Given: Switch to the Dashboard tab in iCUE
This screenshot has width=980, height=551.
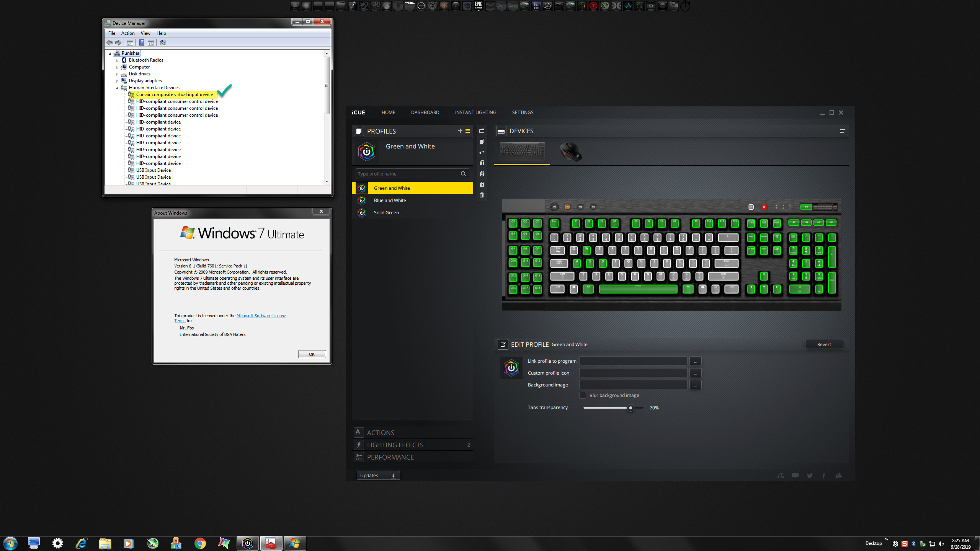Looking at the screenshot, I should pyautogui.click(x=425, y=112).
